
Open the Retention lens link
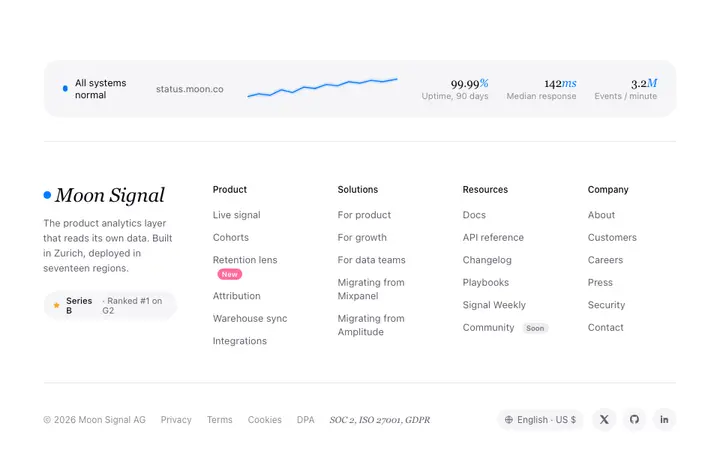click(x=245, y=260)
